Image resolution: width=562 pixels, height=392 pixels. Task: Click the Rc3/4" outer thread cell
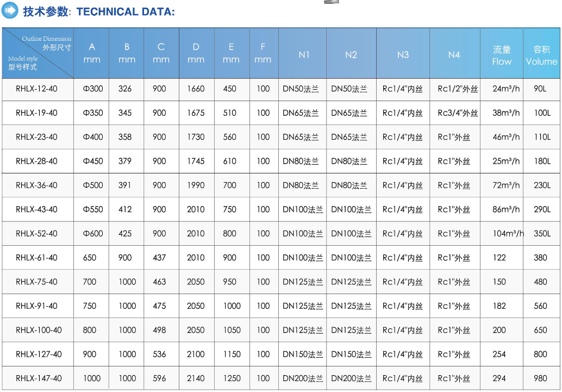(458, 113)
